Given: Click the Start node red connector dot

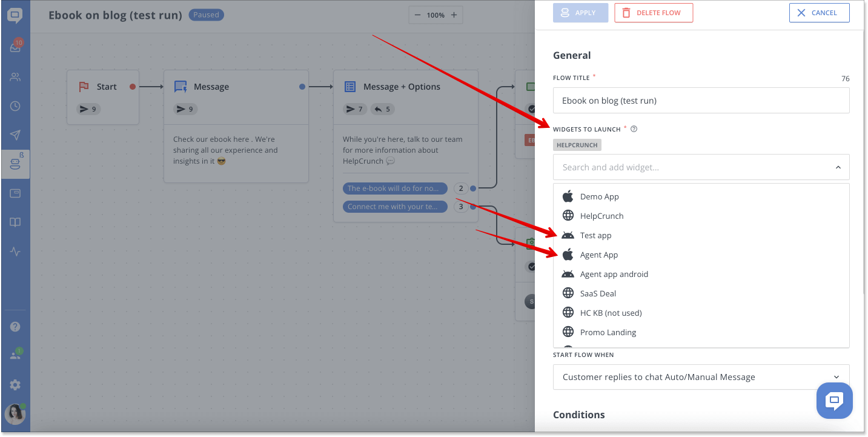Looking at the screenshot, I should click(x=133, y=87).
